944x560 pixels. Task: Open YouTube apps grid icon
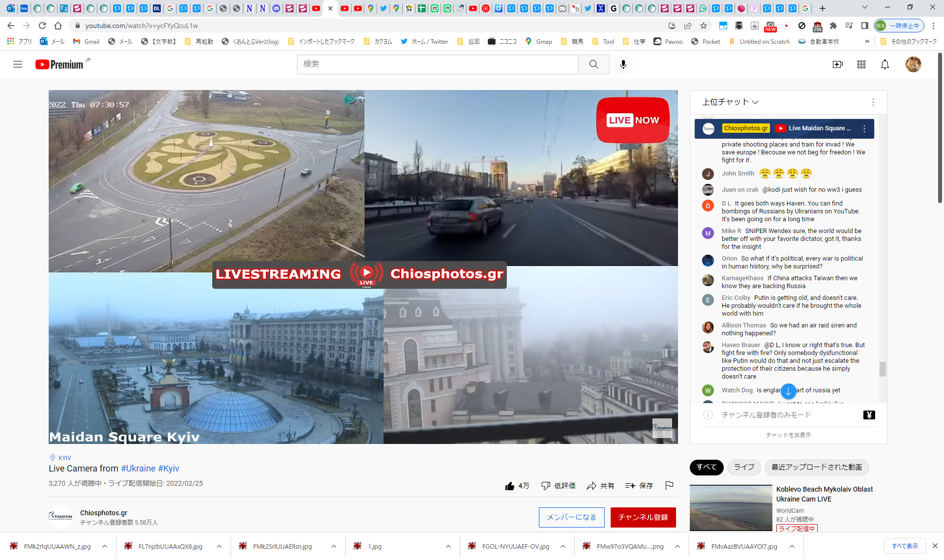[861, 64]
